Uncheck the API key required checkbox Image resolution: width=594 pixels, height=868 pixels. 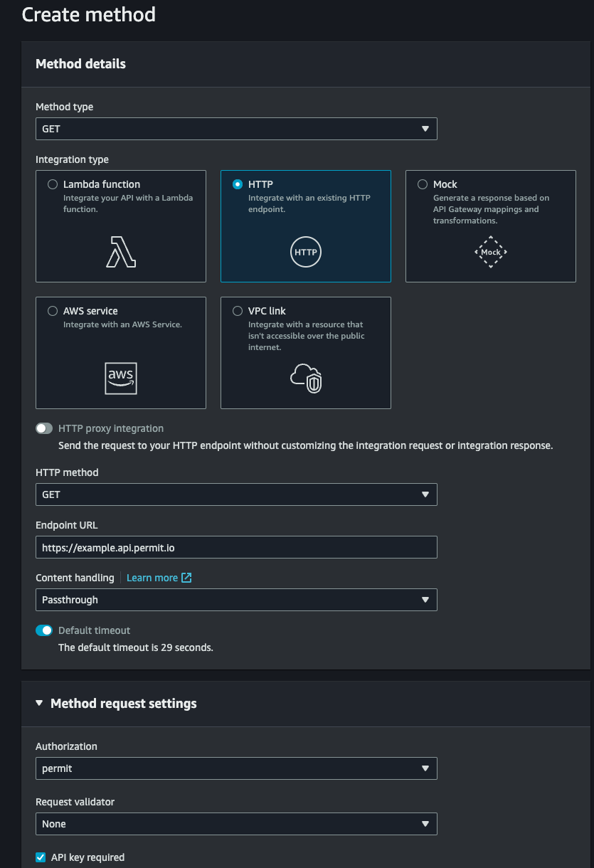(41, 857)
